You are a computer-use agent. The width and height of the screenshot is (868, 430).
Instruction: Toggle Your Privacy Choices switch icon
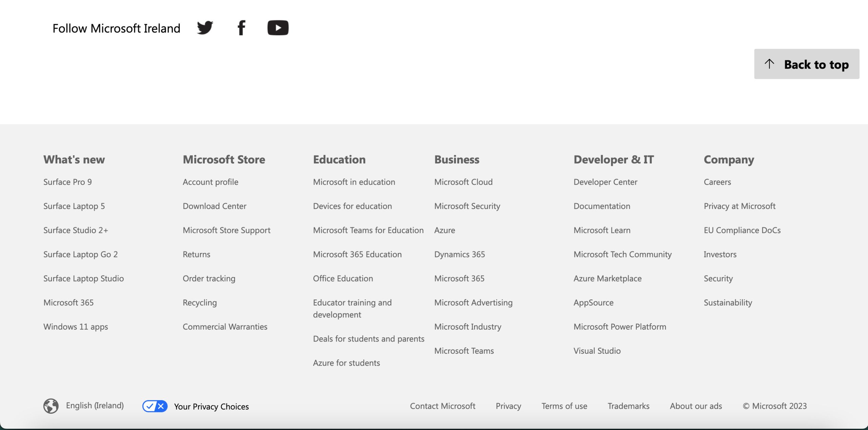155,406
